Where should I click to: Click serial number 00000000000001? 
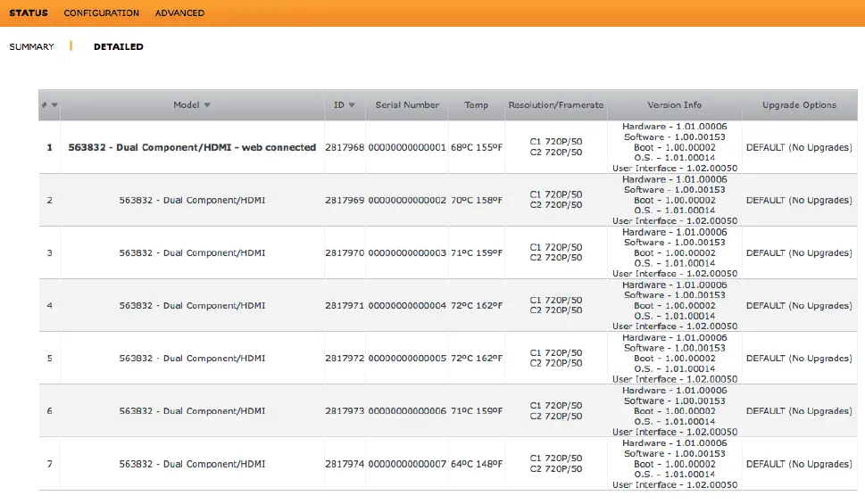click(407, 147)
